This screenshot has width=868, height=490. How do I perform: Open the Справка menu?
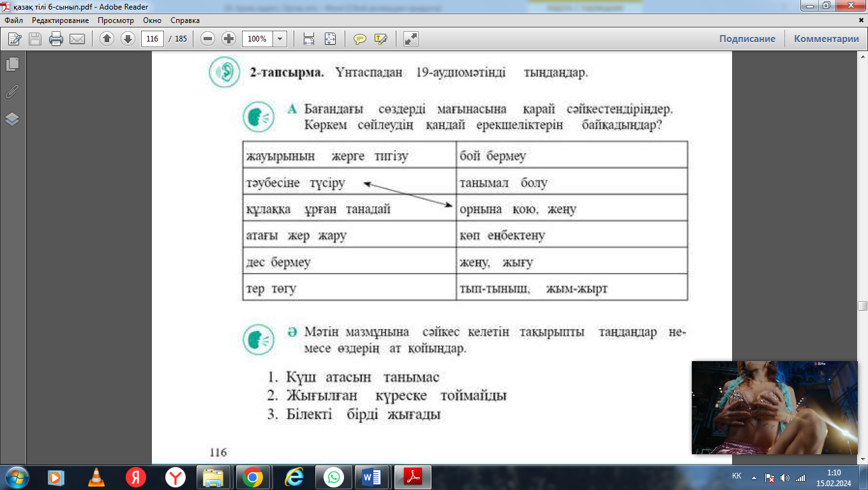coord(186,20)
